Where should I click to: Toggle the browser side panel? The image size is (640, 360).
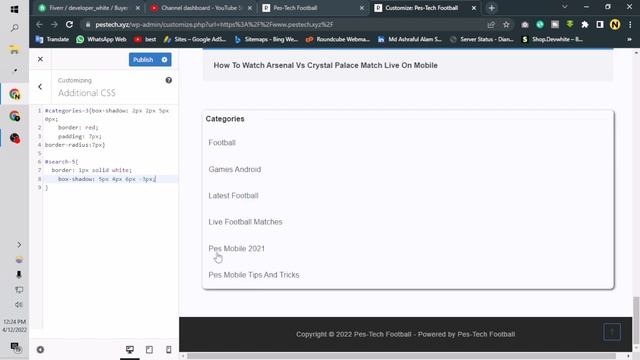[600, 24]
